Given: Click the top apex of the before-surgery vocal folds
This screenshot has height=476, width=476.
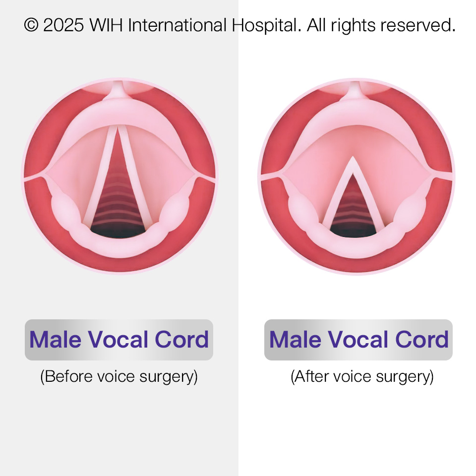Looking at the screenshot, I should (118, 129).
